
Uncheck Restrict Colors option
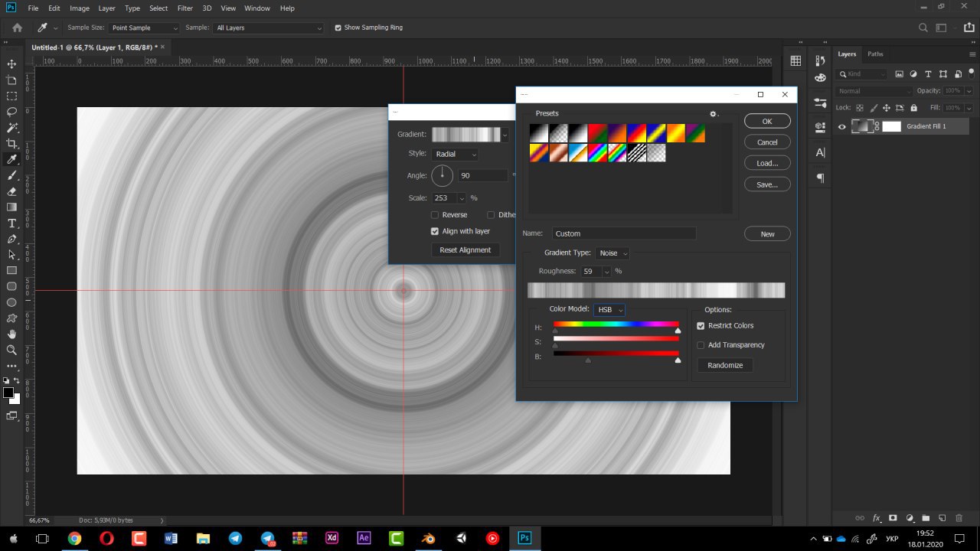[701, 326]
